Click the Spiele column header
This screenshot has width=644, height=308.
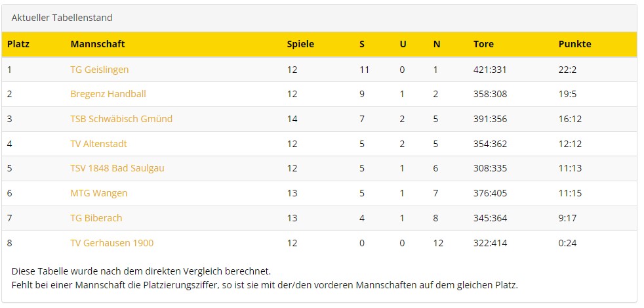[300, 44]
